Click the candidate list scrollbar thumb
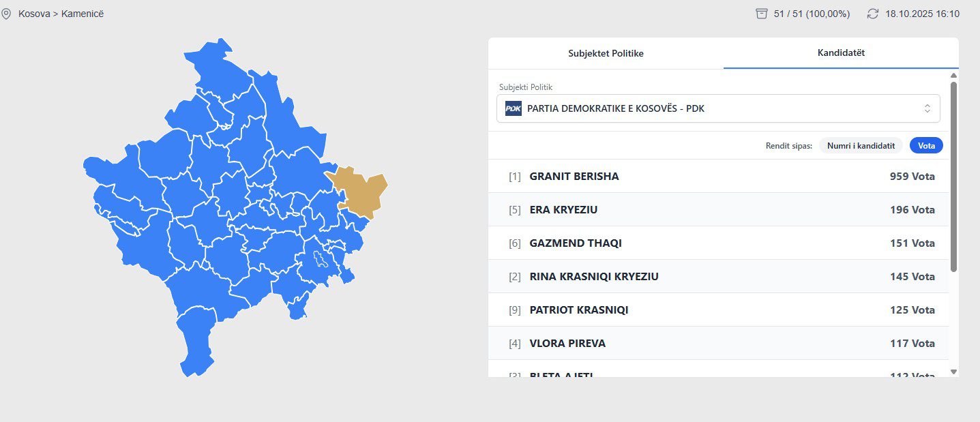980x422 pixels. click(953, 177)
